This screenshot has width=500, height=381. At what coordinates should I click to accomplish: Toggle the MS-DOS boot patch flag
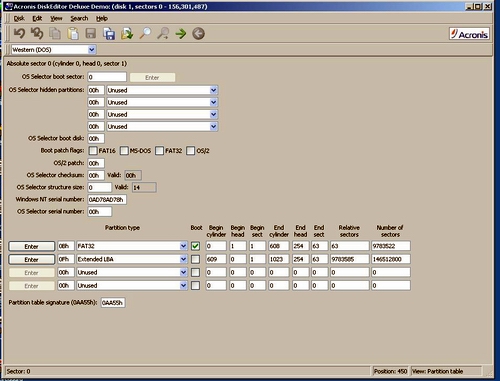[x=124, y=151]
